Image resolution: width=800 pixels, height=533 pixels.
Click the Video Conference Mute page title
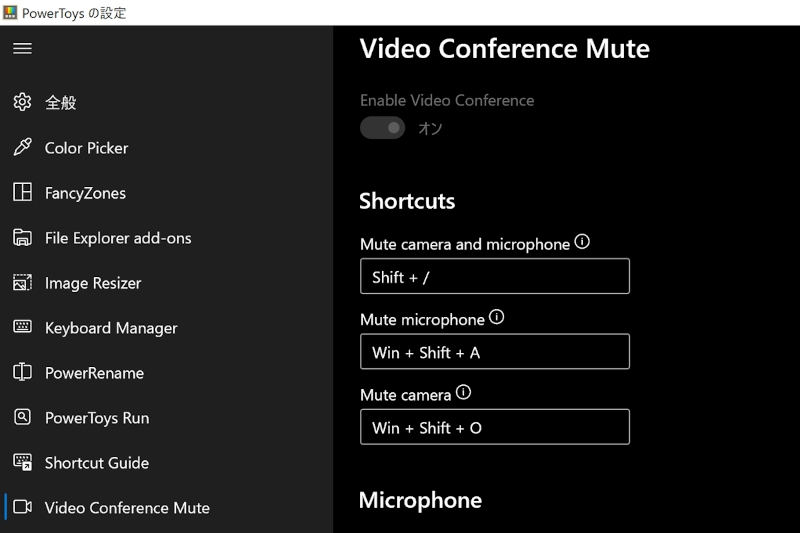point(505,48)
